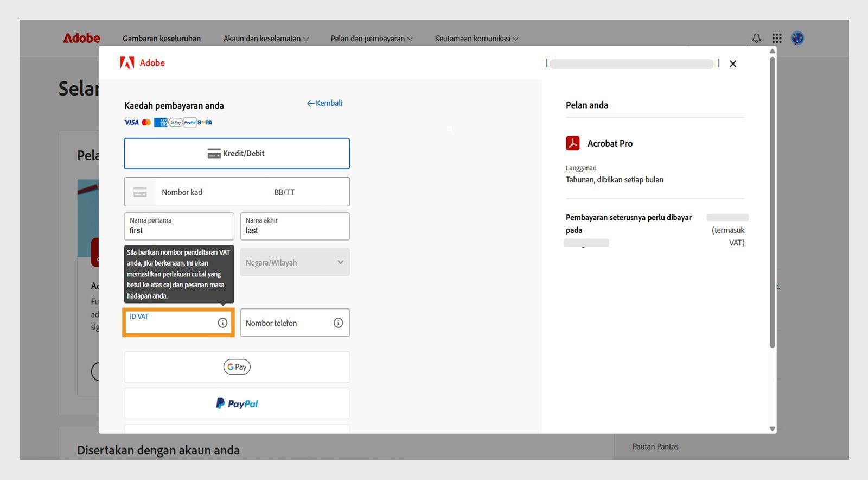Click the 'Pelan anda' heading
The height and width of the screenshot is (480, 868).
(x=587, y=105)
